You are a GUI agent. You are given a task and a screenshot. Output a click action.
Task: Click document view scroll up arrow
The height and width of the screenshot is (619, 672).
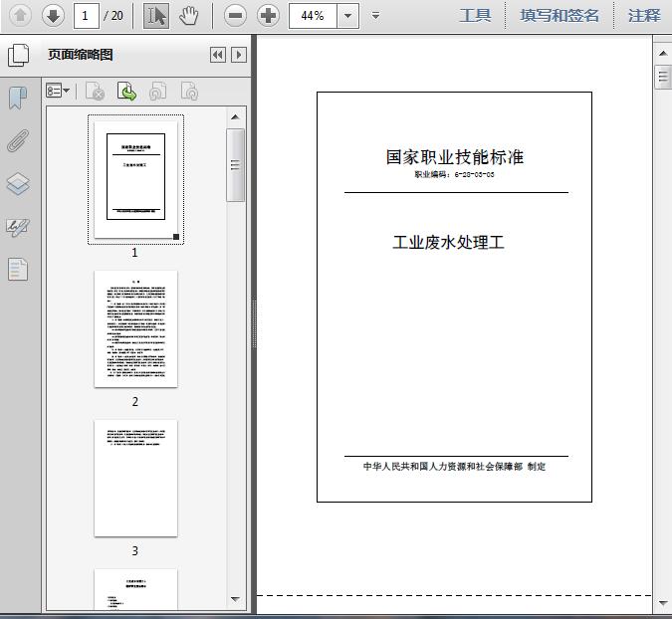[x=663, y=53]
